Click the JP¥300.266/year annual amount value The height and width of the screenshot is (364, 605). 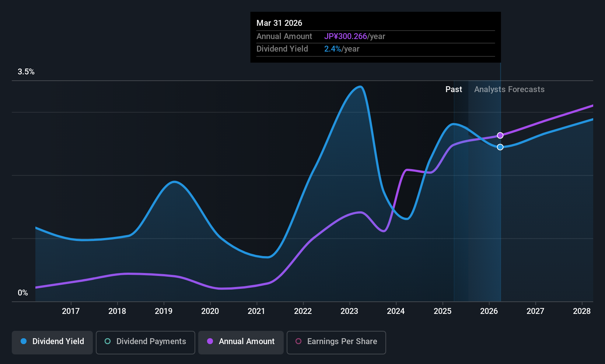354,36
